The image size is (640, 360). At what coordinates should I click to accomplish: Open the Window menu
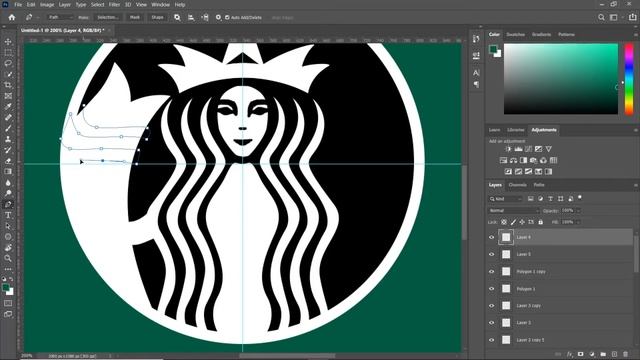click(x=160, y=5)
